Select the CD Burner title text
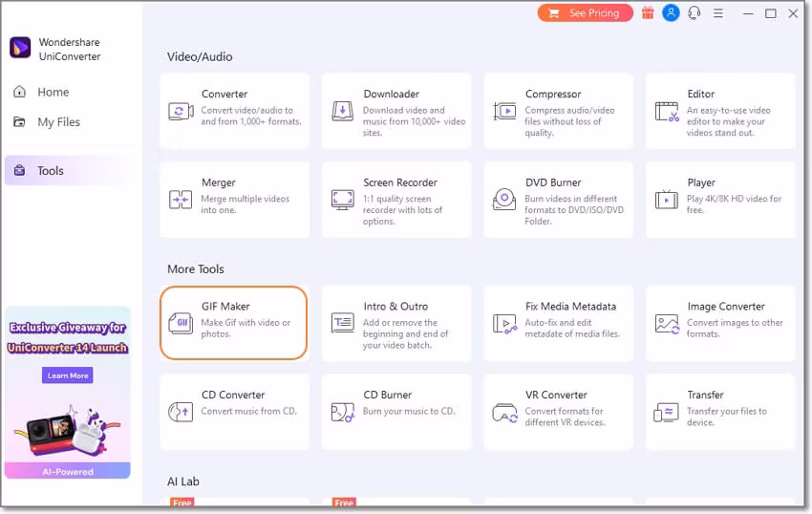This screenshot has width=812, height=514. click(387, 395)
